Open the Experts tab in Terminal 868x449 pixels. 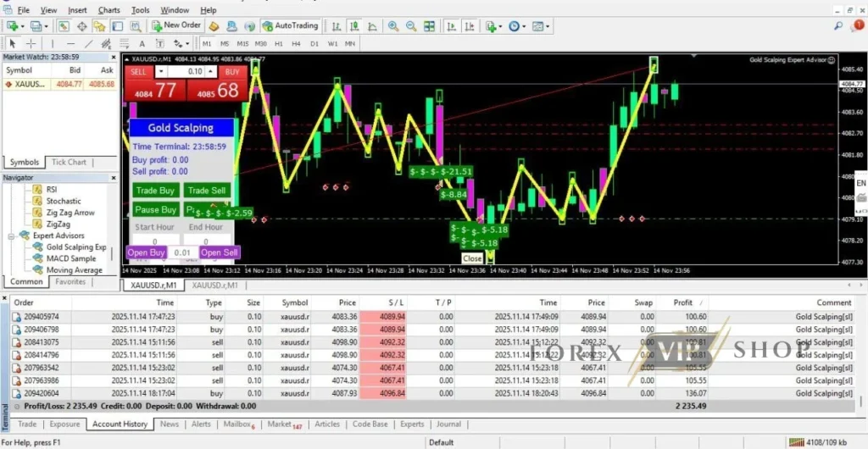[412, 424]
